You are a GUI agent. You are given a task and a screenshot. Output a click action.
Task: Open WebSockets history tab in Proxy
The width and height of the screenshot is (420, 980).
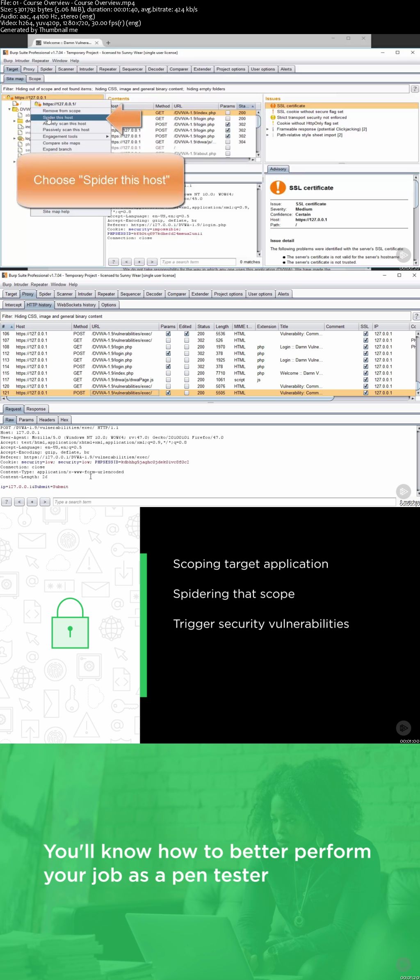coord(76,305)
